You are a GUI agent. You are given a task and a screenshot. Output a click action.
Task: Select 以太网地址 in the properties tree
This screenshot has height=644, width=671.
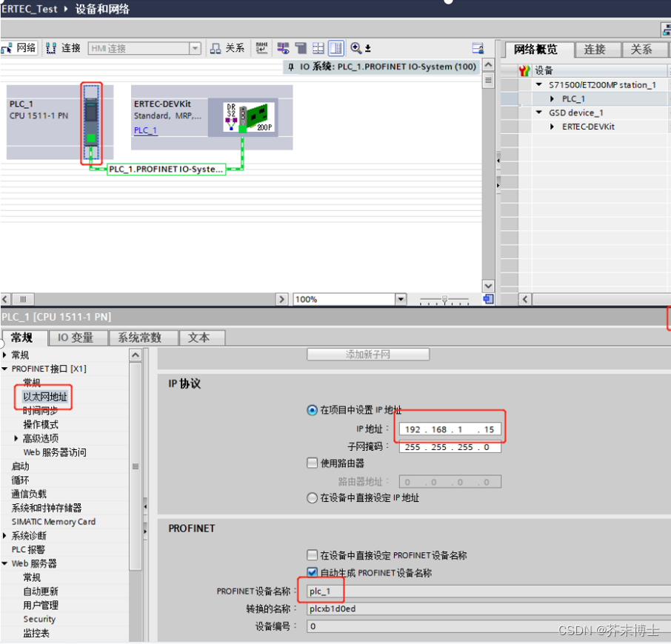(45, 397)
